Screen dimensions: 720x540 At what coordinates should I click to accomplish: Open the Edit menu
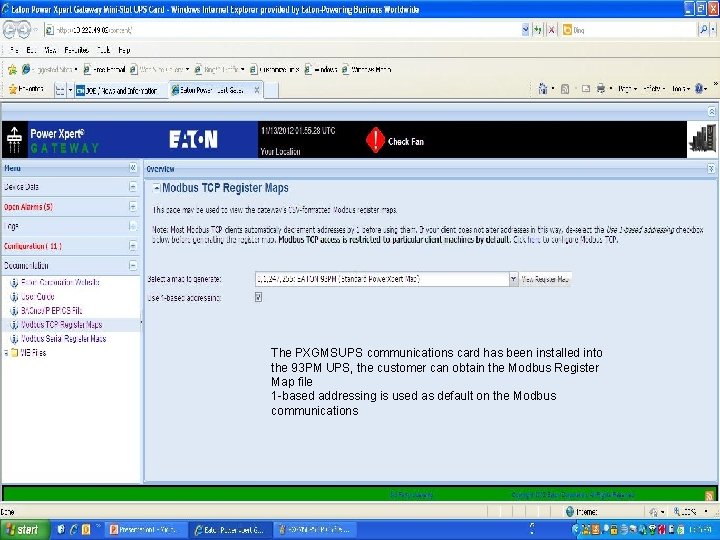[31, 50]
